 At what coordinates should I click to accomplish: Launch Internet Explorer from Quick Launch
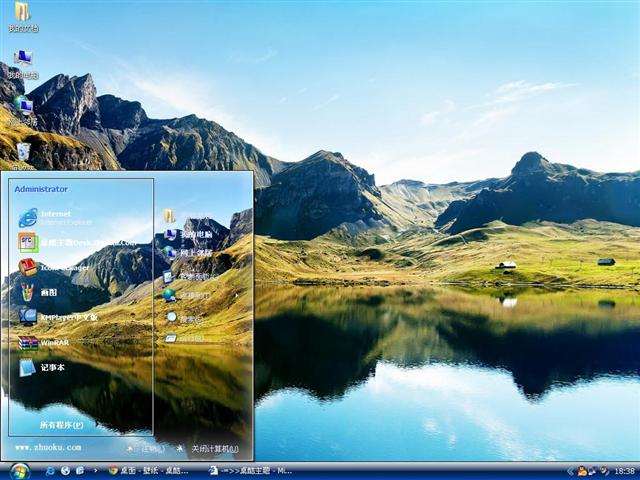pos(50,471)
